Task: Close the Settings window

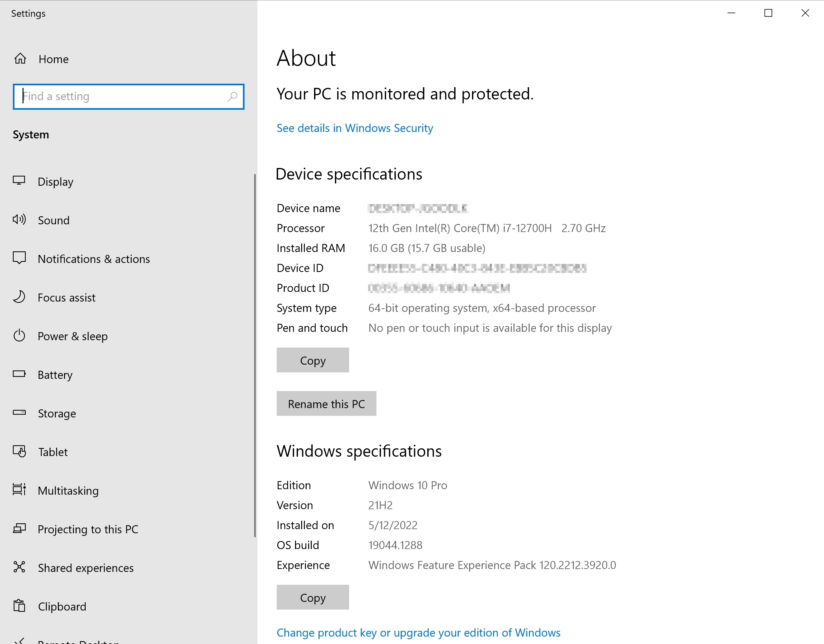Action: point(805,13)
